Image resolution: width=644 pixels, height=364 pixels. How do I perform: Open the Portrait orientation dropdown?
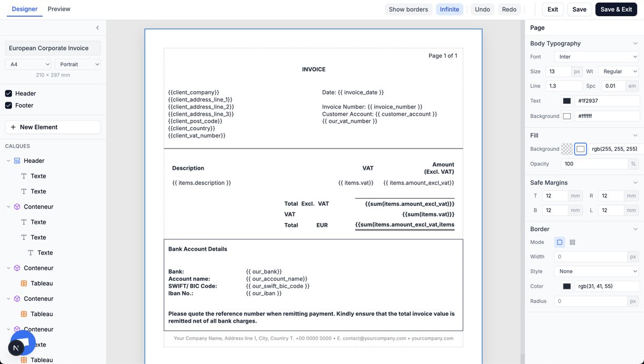click(78, 64)
